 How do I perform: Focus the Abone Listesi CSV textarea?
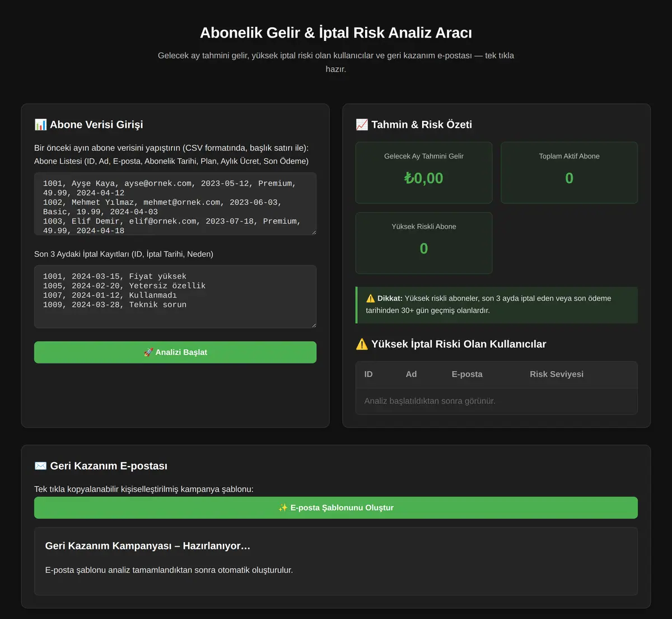[x=175, y=204]
